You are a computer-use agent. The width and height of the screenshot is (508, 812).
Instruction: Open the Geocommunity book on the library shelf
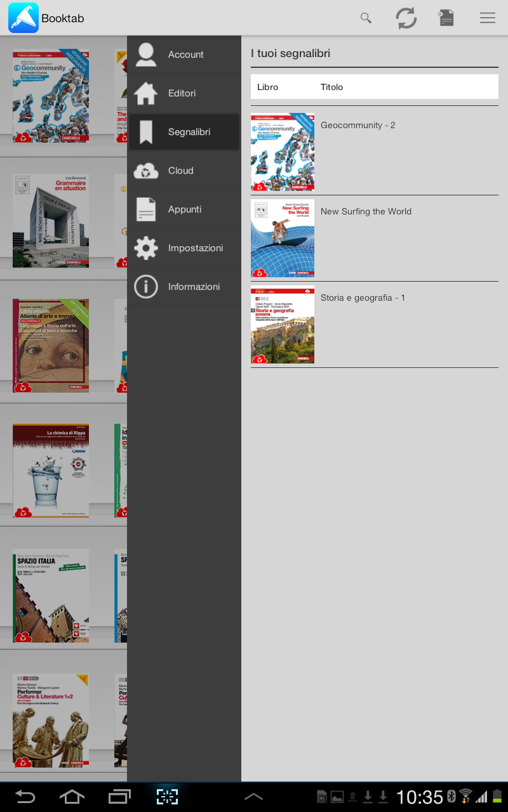pos(51,96)
